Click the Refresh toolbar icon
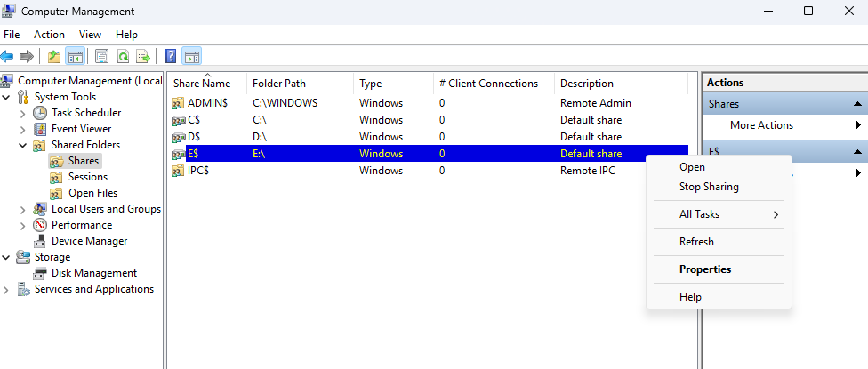The width and height of the screenshot is (868, 369). tap(123, 56)
